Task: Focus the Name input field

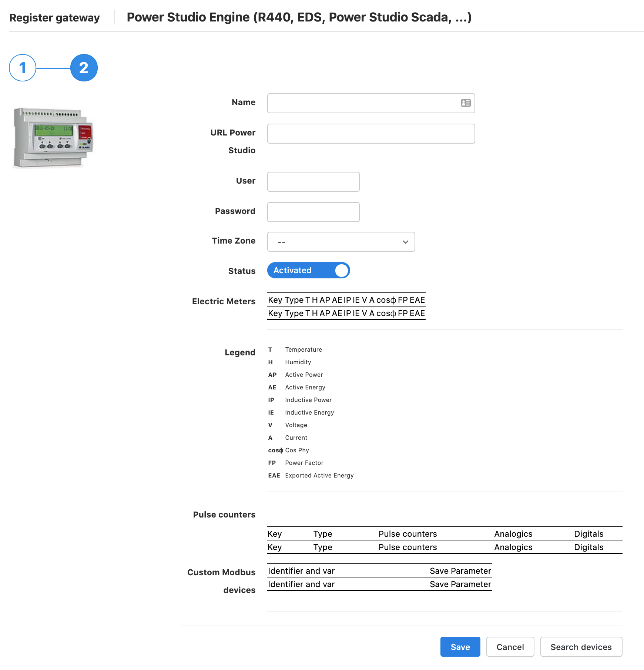Action: tap(371, 103)
